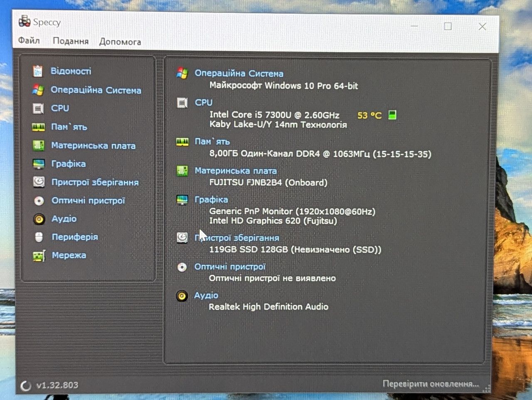532x400 pixels.
Task: Maximize the Speccy window
Action: click(x=448, y=26)
